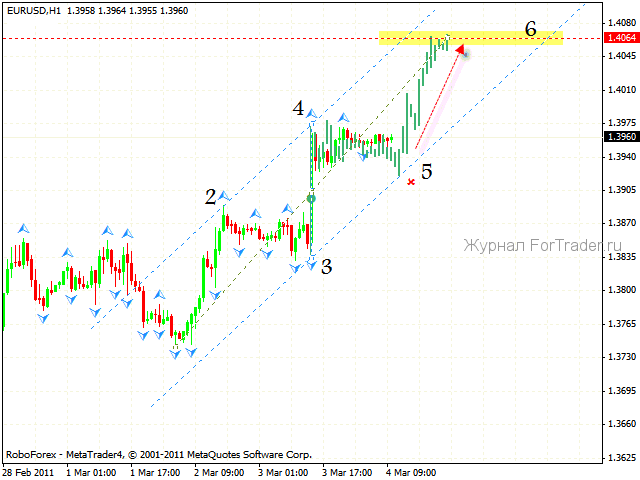Click the 28 Feb 2011 date label
This screenshot has width=640, height=480.
click(x=27, y=472)
